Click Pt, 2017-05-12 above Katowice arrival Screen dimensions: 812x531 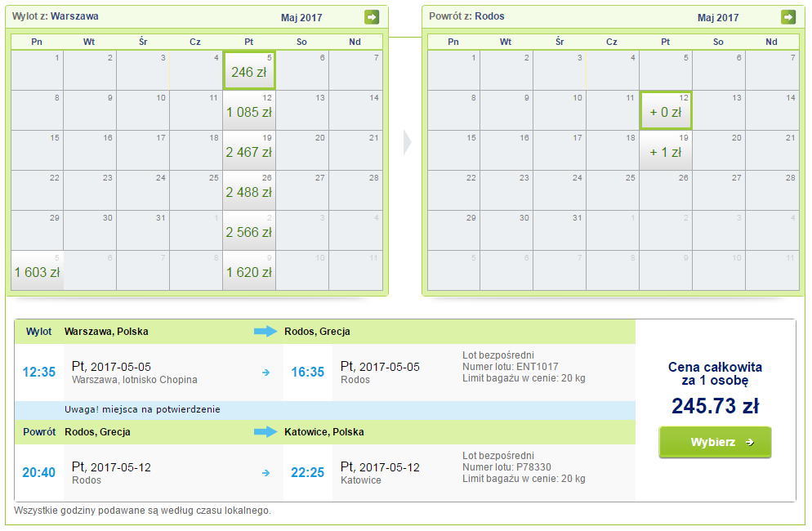click(x=380, y=467)
